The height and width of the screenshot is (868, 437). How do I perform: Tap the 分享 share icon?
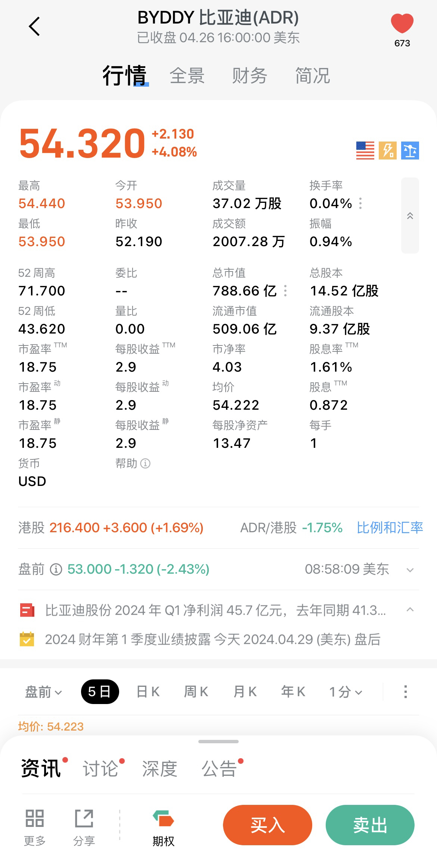coord(84,818)
